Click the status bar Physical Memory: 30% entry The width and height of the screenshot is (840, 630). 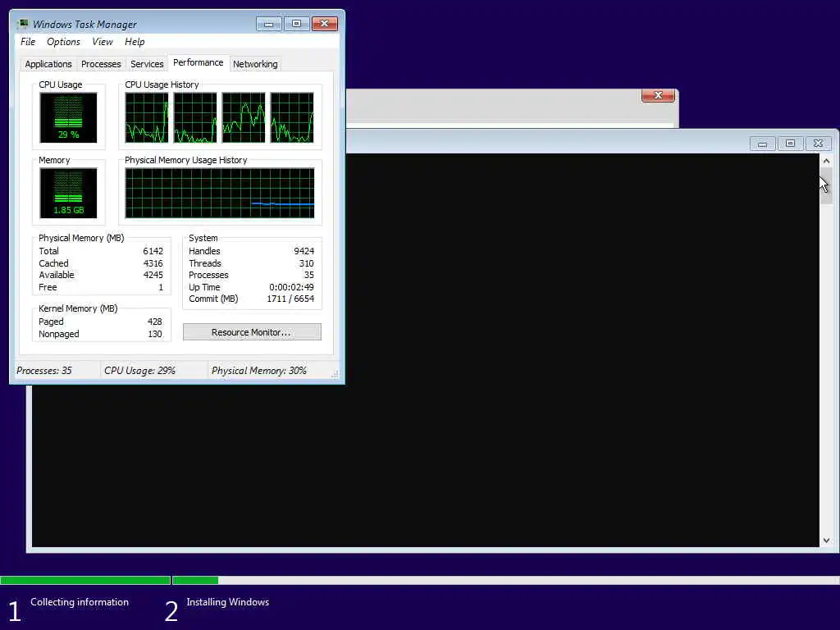coord(258,371)
